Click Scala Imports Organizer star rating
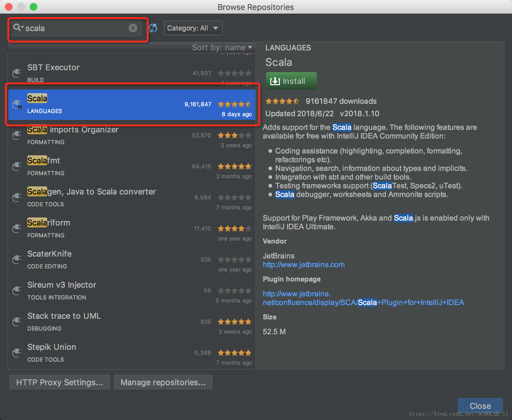This screenshot has height=420, width=512. click(x=235, y=135)
